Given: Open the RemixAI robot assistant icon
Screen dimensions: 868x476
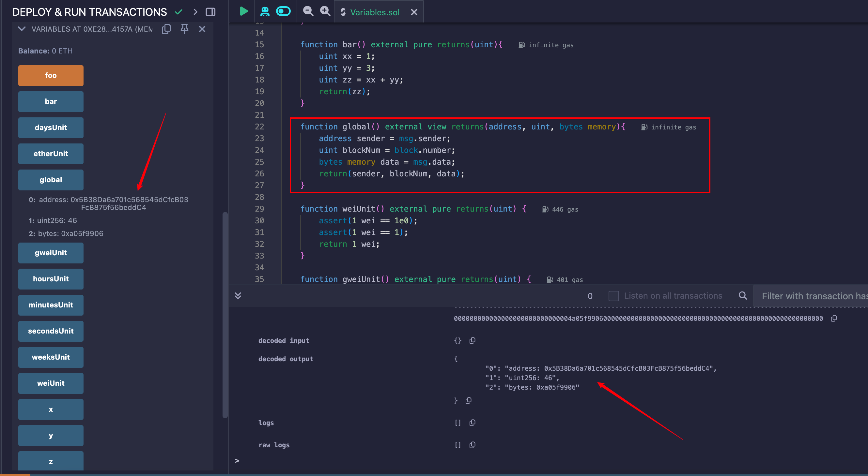Looking at the screenshot, I should tap(265, 11).
